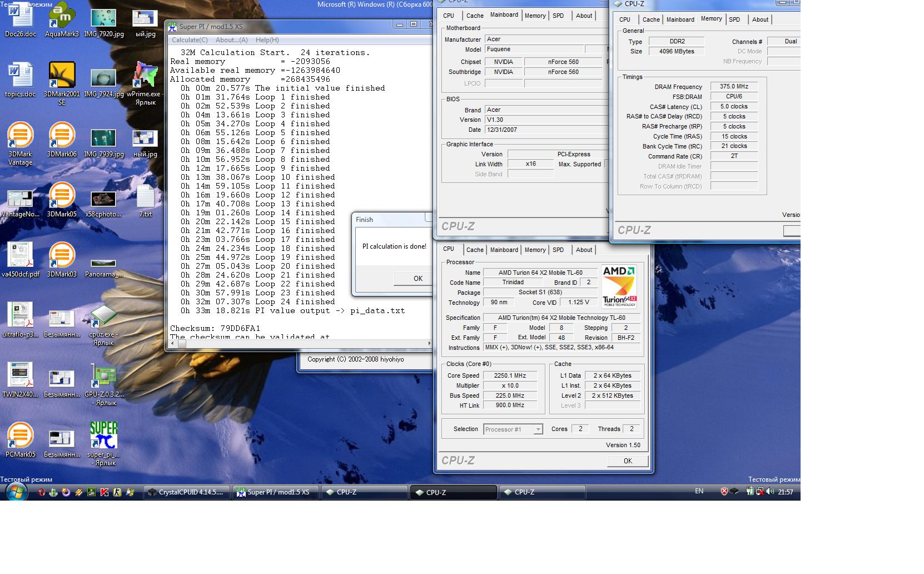Launch the 3DMark Vantage shortcut

(x=21, y=143)
